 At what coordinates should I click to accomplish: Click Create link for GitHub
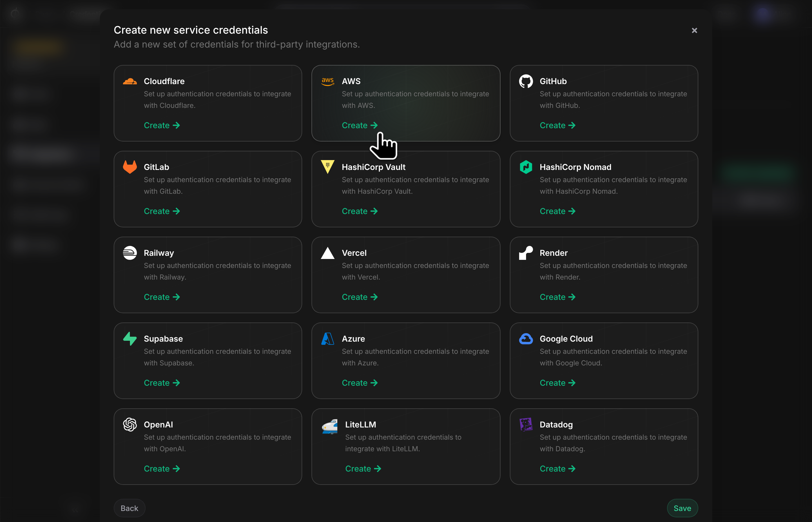pyautogui.click(x=557, y=125)
